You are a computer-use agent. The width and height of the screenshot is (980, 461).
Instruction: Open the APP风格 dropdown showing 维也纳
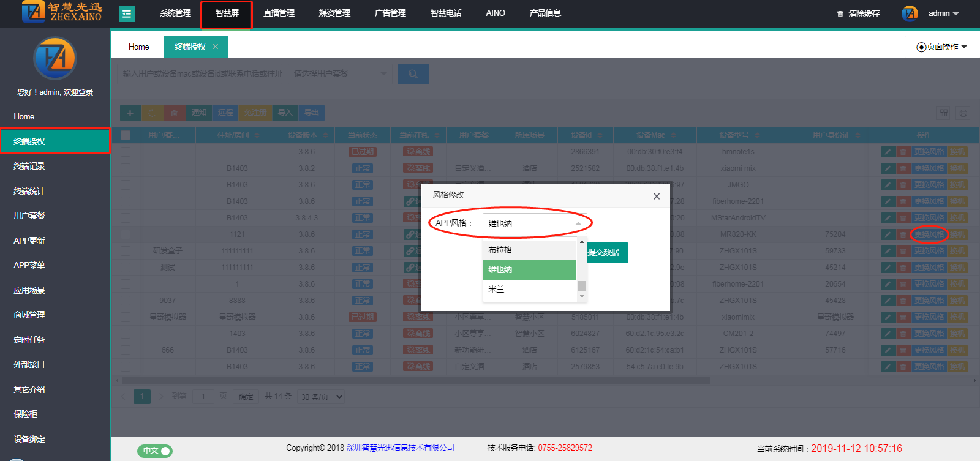(x=534, y=223)
